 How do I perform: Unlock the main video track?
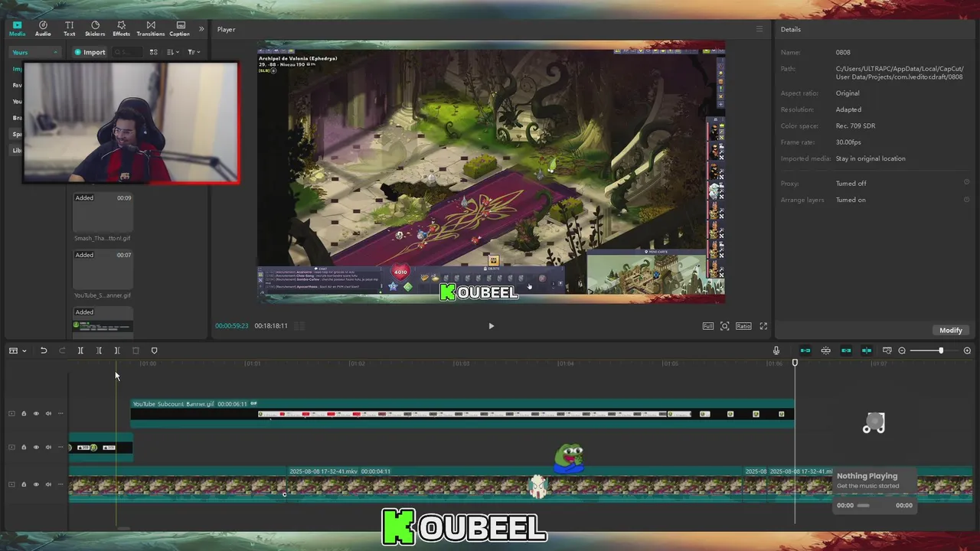coord(24,484)
